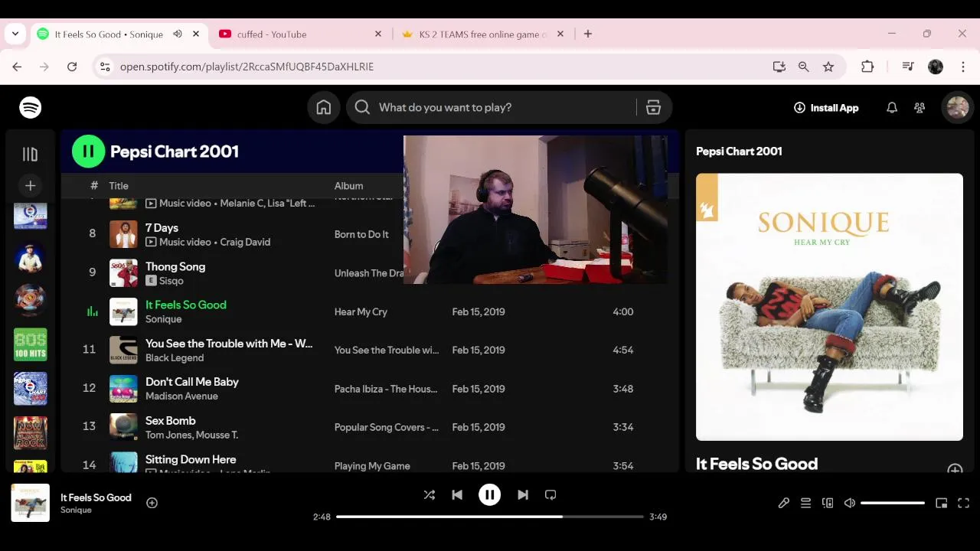Open the Craig David artist link
980x551 pixels.
coord(245,242)
